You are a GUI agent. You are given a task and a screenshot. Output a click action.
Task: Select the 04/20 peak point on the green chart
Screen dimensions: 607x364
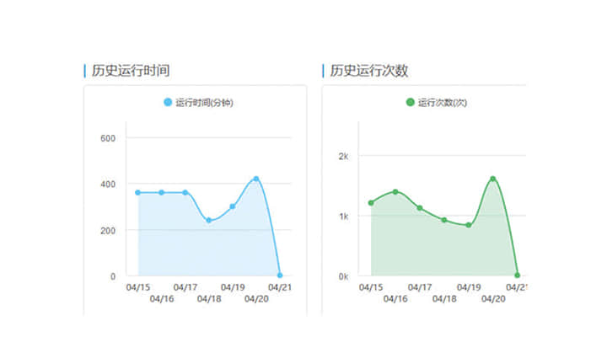pyautogui.click(x=493, y=179)
